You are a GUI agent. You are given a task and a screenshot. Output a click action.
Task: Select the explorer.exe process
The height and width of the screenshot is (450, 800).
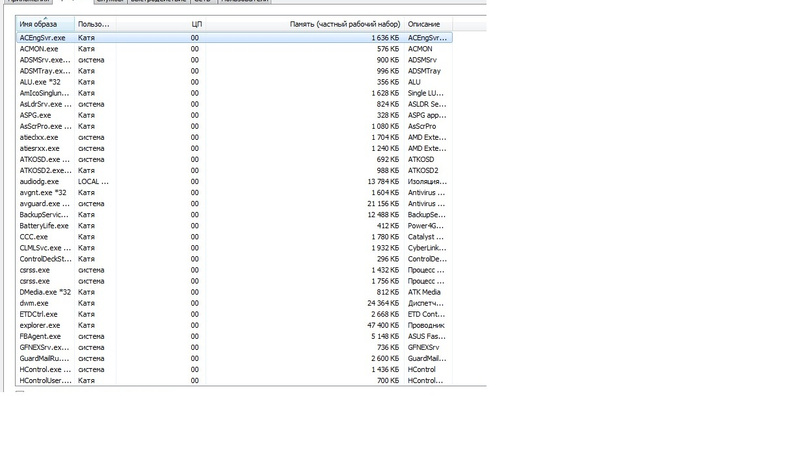click(234, 326)
